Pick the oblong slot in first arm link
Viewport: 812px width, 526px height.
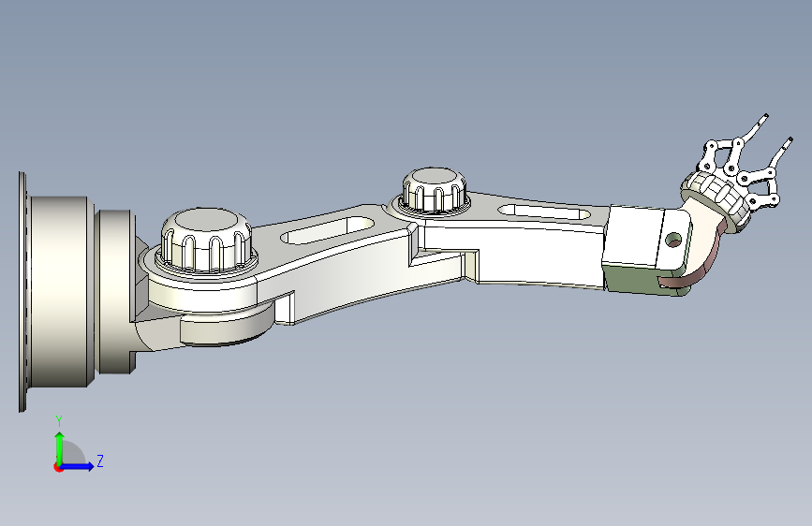point(327,230)
